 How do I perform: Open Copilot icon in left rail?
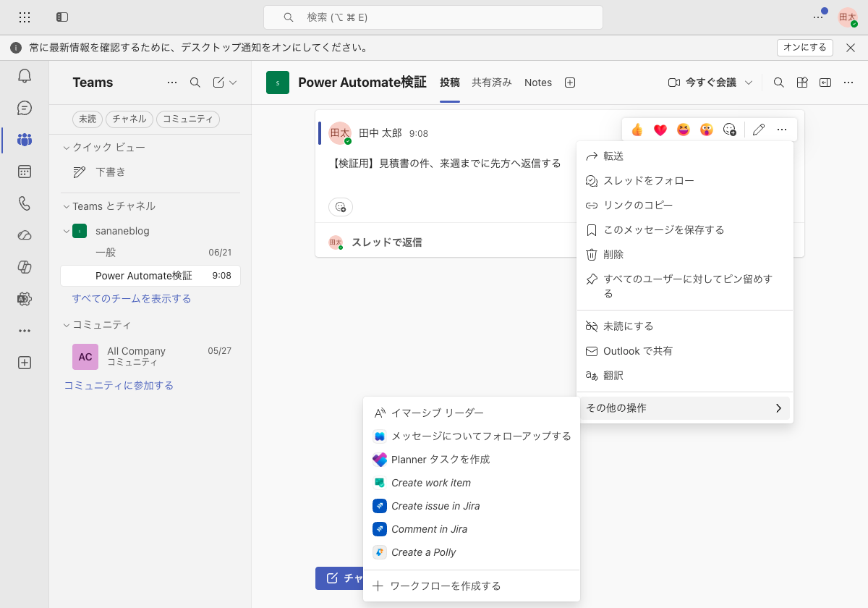pyautogui.click(x=25, y=267)
